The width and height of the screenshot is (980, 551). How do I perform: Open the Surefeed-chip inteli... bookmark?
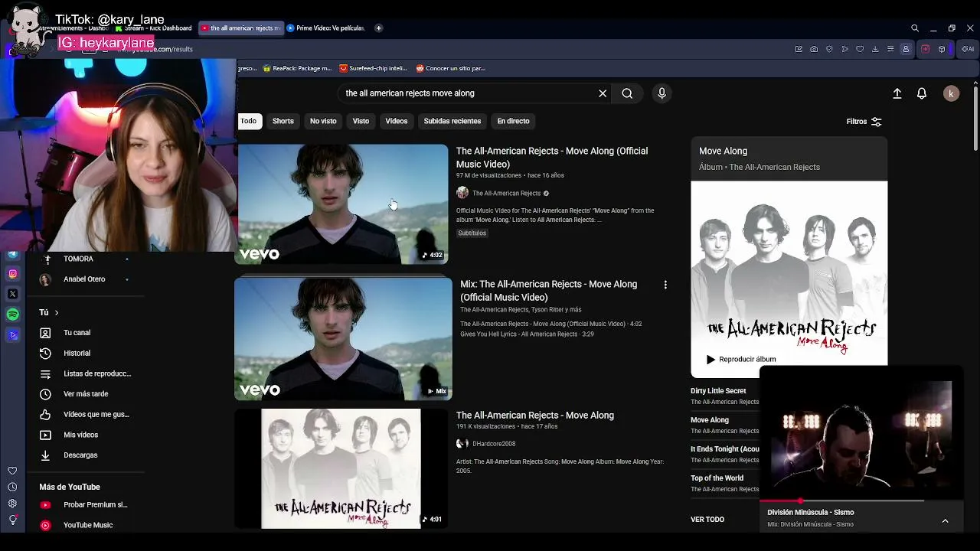(x=374, y=68)
